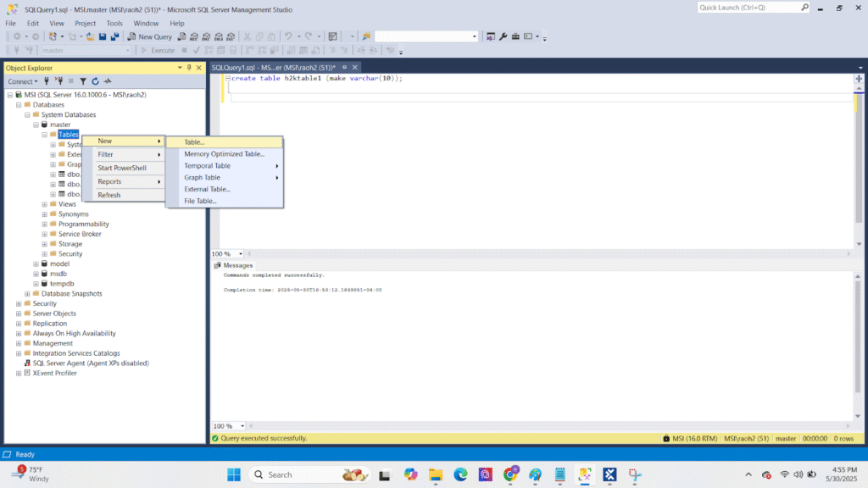The image size is (868, 488).
Task: Collapse the master database node
Action: pyautogui.click(x=36, y=125)
